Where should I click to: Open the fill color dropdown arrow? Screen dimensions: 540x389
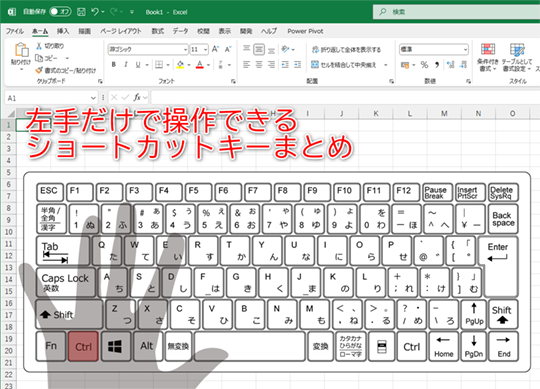pos(189,64)
